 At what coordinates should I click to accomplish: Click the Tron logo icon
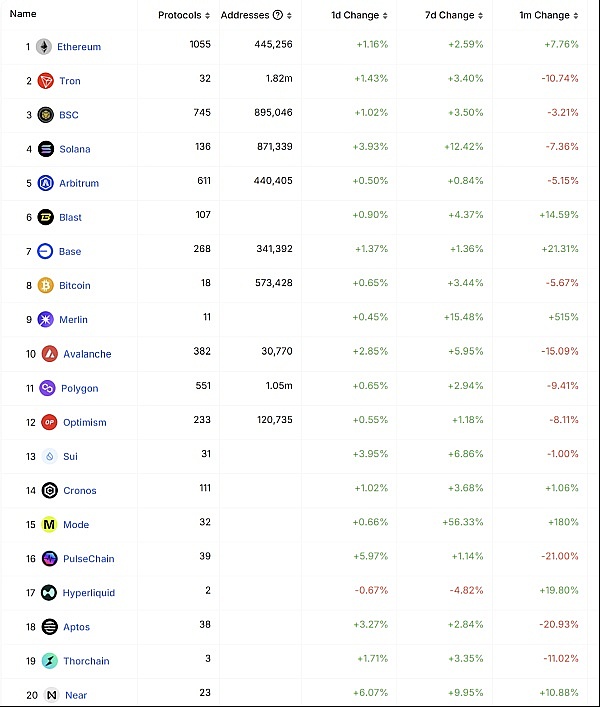click(45, 81)
